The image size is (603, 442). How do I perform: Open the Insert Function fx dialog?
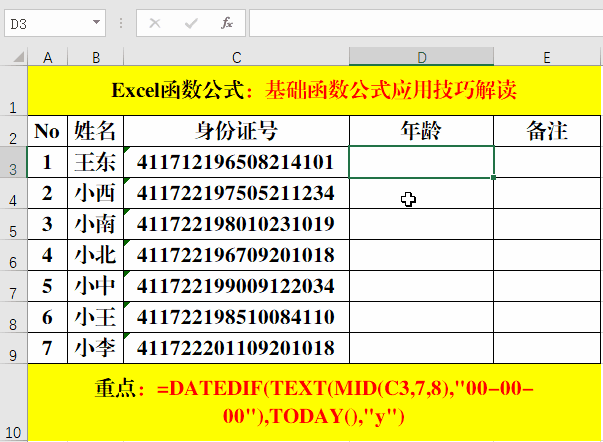click(227, 23)
